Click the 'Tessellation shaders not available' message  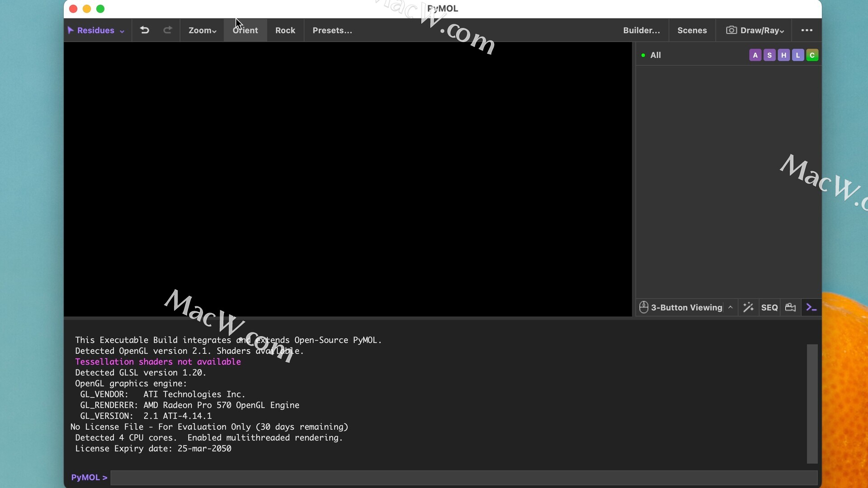(x=158, y=362)
